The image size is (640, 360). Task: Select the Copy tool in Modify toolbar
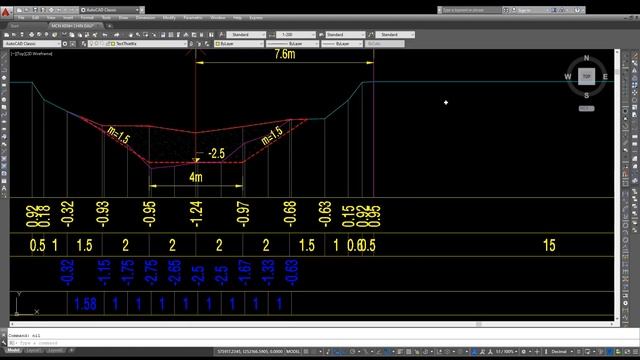coord(636,63)
